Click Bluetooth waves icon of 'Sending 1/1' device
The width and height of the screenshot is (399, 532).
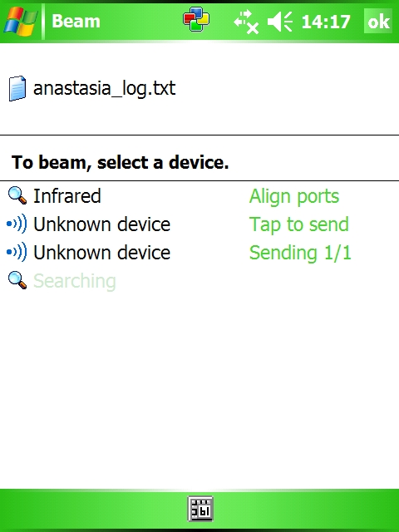pos(17,252)
